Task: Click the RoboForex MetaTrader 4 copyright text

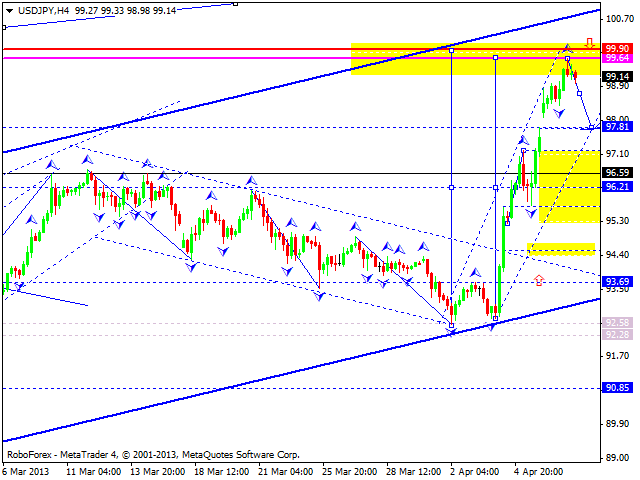Action: [x=153, y=455]
